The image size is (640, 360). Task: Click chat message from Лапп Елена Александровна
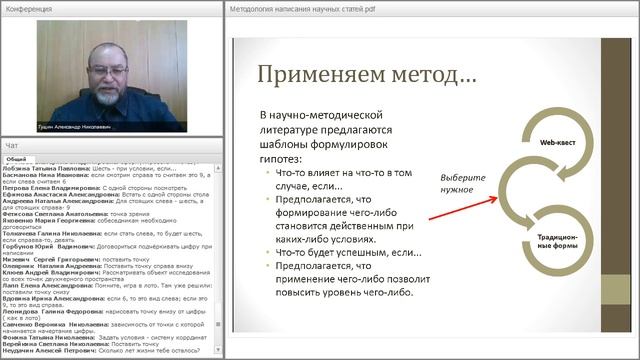[x=107, y=289]
